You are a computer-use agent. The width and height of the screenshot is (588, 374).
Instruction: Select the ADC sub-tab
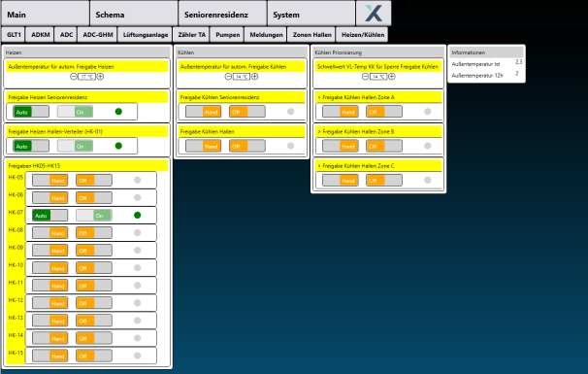(x=66, y=35)
